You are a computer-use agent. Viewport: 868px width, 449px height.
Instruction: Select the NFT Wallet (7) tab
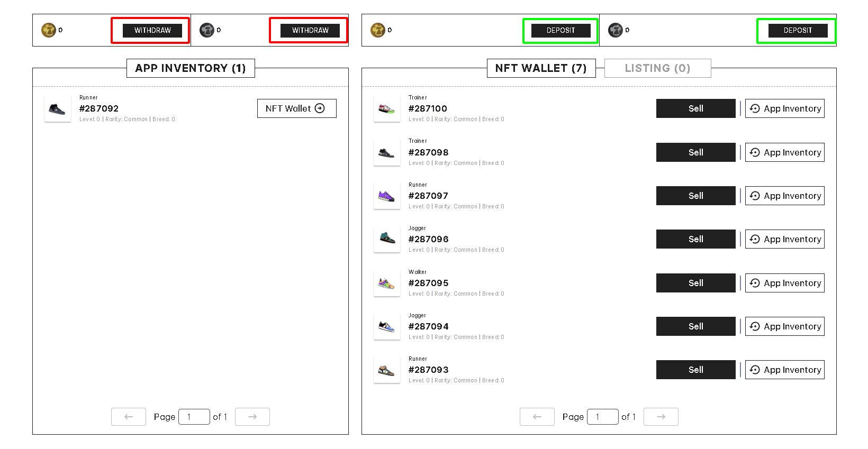point(541,68)
